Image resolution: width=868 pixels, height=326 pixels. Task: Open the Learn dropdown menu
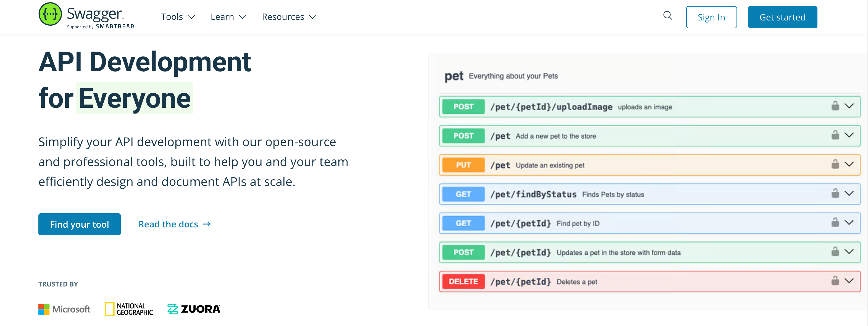pos(228,17)
